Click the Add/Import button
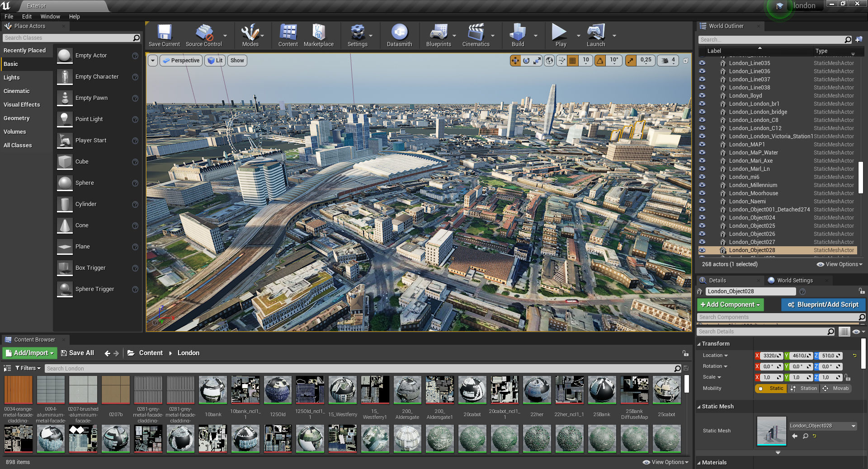868x469 pixels. [29, 353]
